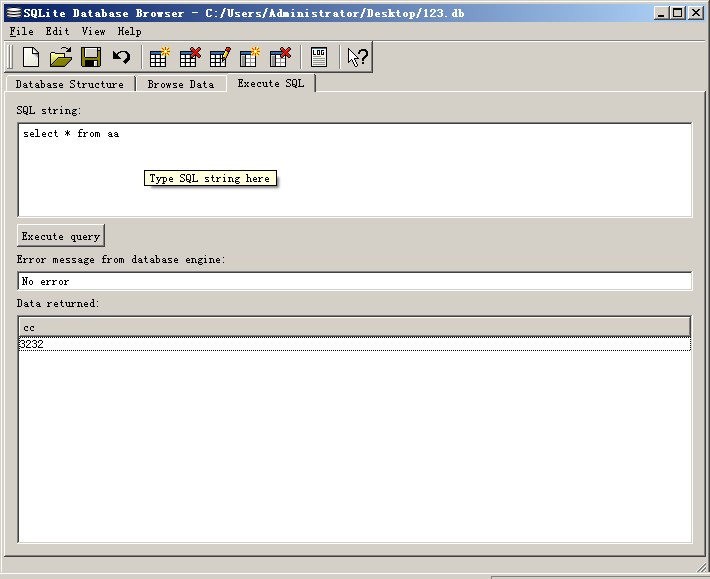Click the New Database icon
The width and height of the screenshot is (710, 579).
(x=31, y=57)
